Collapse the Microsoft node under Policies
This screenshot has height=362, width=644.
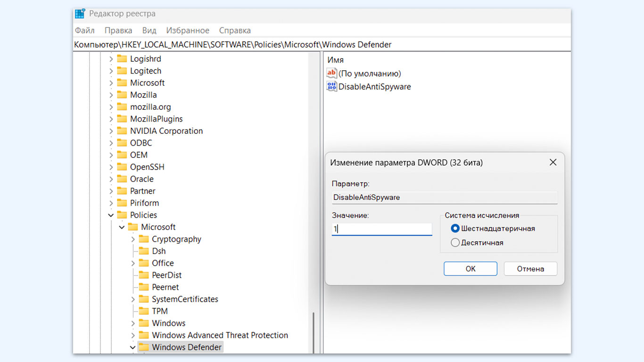pyautogui.click(x=122, y=227)
